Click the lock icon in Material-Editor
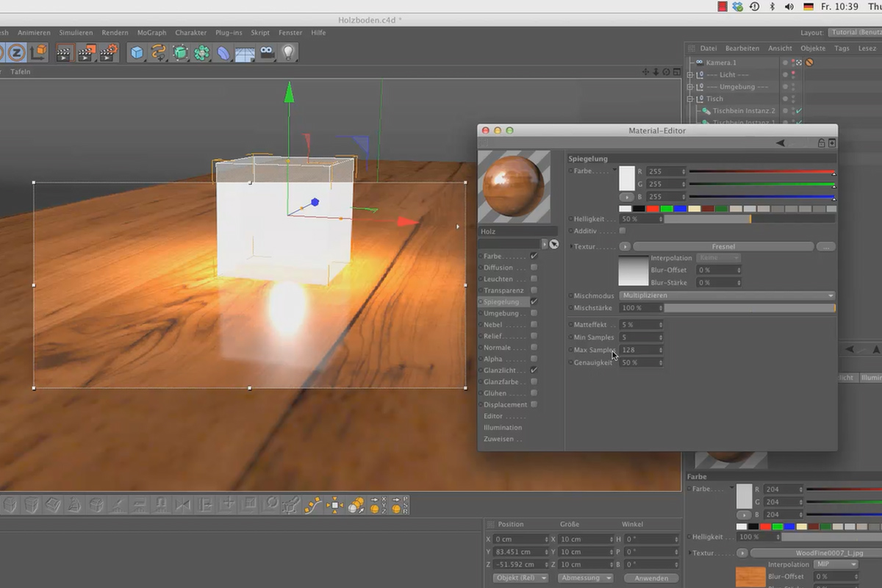This screenshot has height=588, width=882. click(x=822, y=143)
